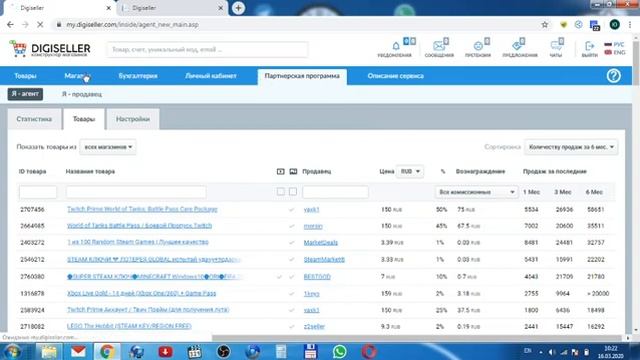
Task: Go back with the browser back arrow
Action: pos(10,24)
